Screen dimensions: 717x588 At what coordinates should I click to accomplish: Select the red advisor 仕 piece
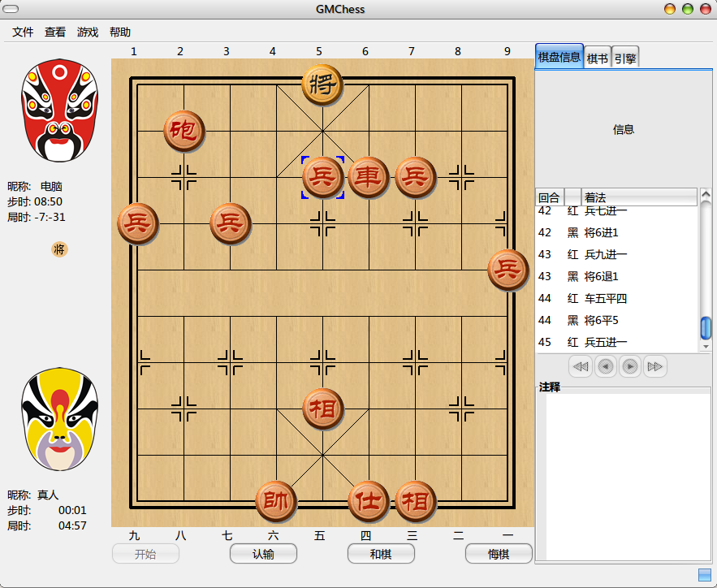369,501
